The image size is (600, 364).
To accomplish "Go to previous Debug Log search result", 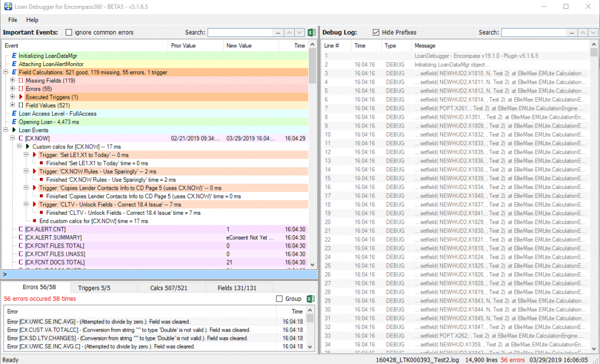I will [x=583, y=33].
